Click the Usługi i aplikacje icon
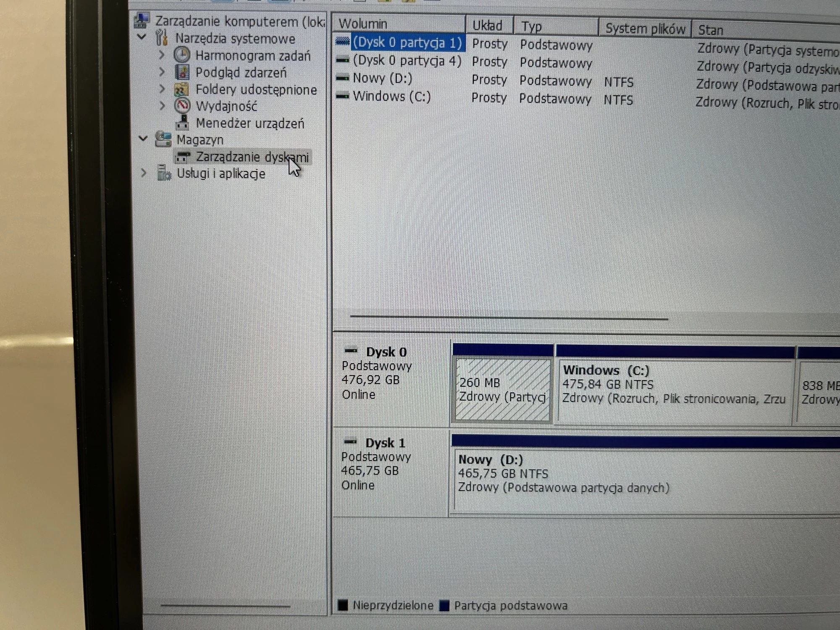Image resolution: width=840 pixels, height=630 pixels. click(164, 173)
